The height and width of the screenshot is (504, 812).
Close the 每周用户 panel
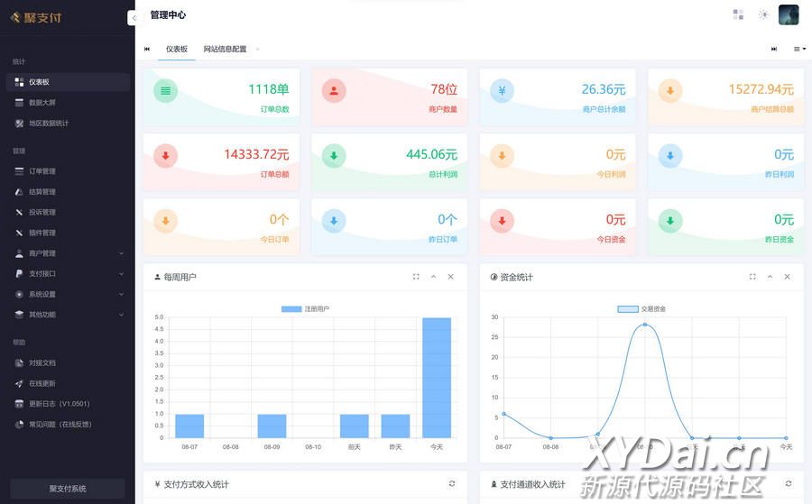[451, 277]
